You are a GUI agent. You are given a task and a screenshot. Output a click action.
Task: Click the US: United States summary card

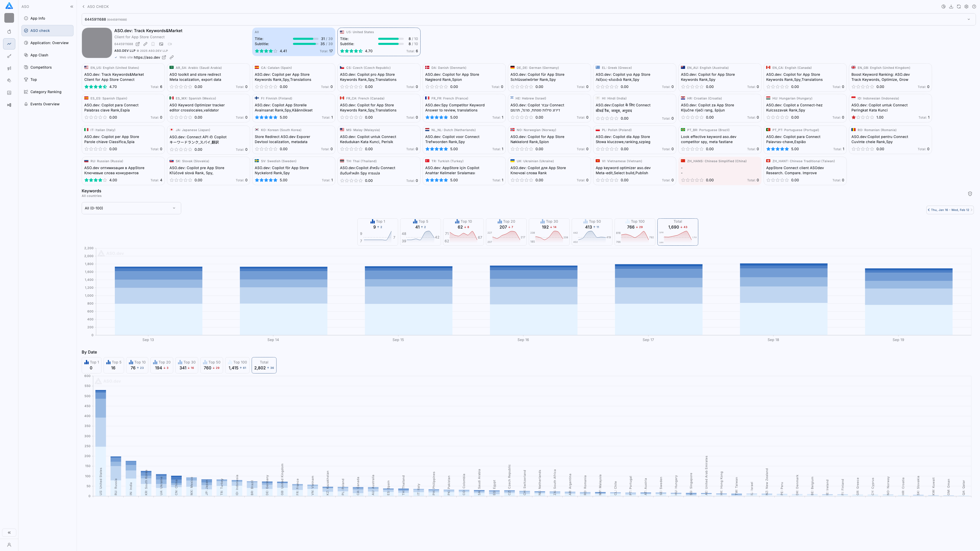coord(378,41)
